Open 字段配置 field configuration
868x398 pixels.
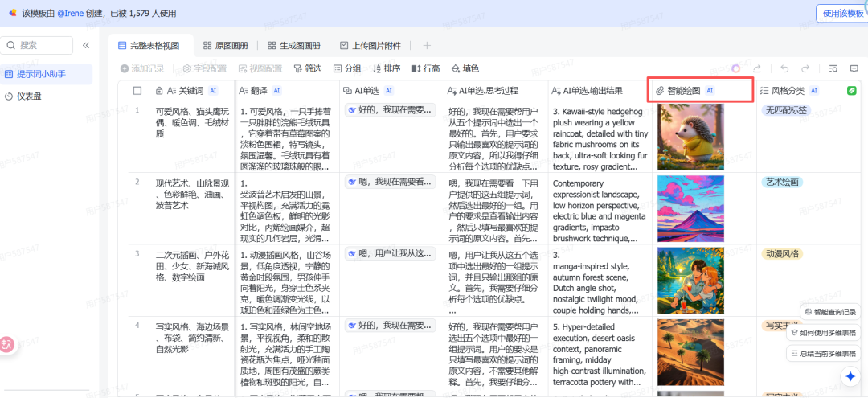pyautogui.click(x=205, y=68)
